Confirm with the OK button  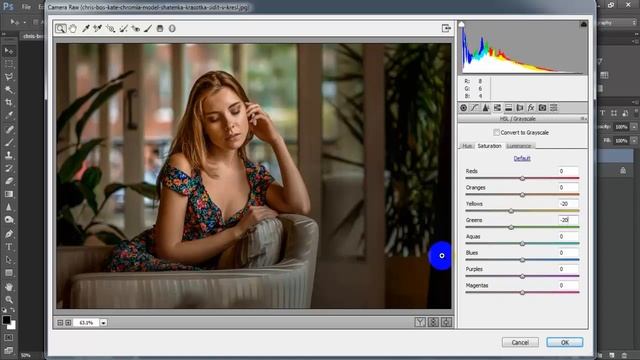[565, 342]
